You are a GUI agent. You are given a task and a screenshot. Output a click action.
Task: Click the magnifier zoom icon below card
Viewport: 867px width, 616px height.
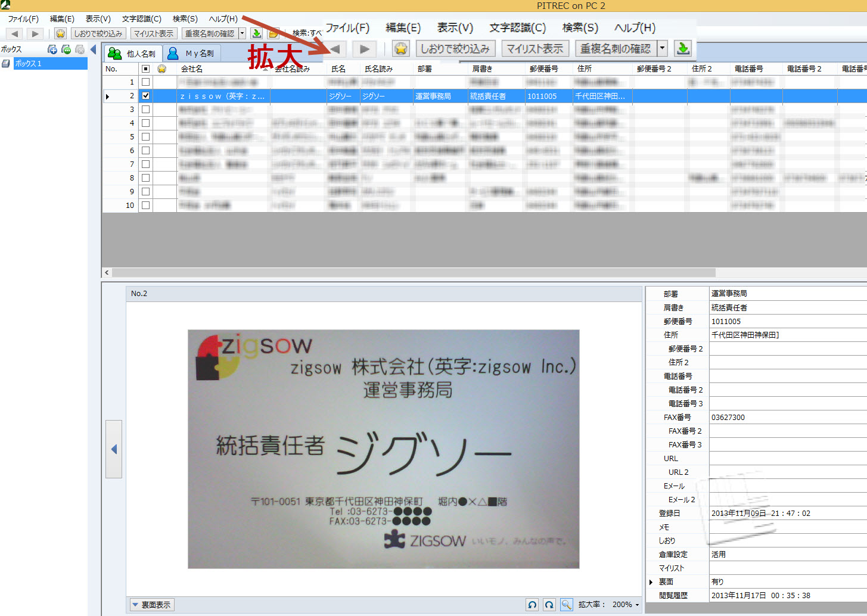[x=566, y=605]
